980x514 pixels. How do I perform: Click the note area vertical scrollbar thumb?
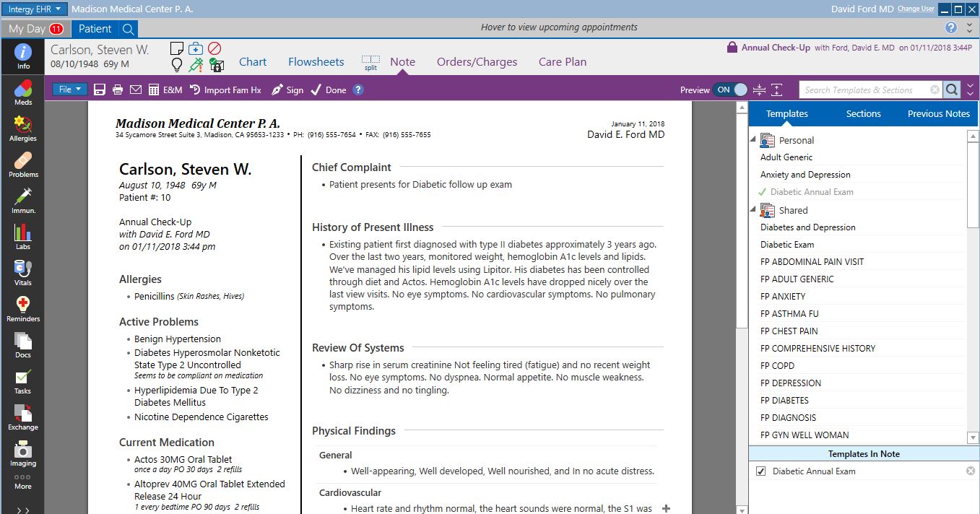coord(742,220)
